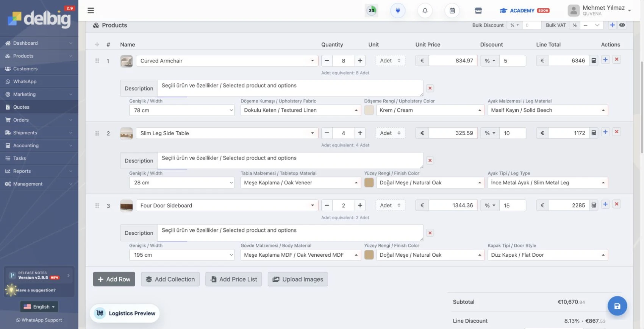The width and height of the screenshot is (644, 329).
Task: Open the store icon in header
Action: [x=478, y=11]
